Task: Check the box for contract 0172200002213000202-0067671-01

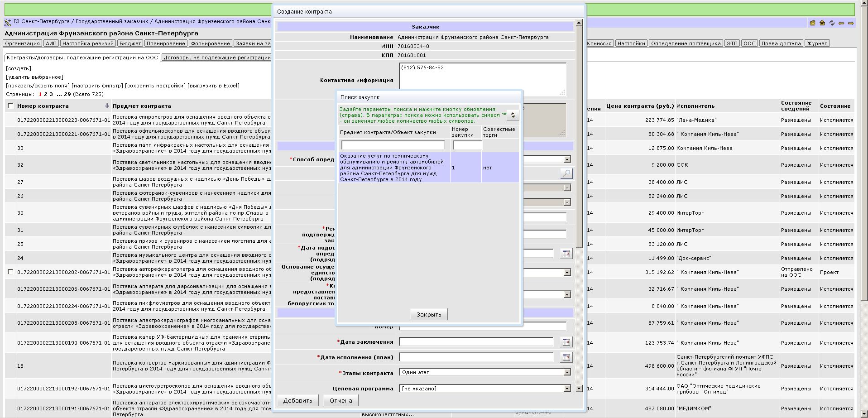Action: (x=10, y=272)
